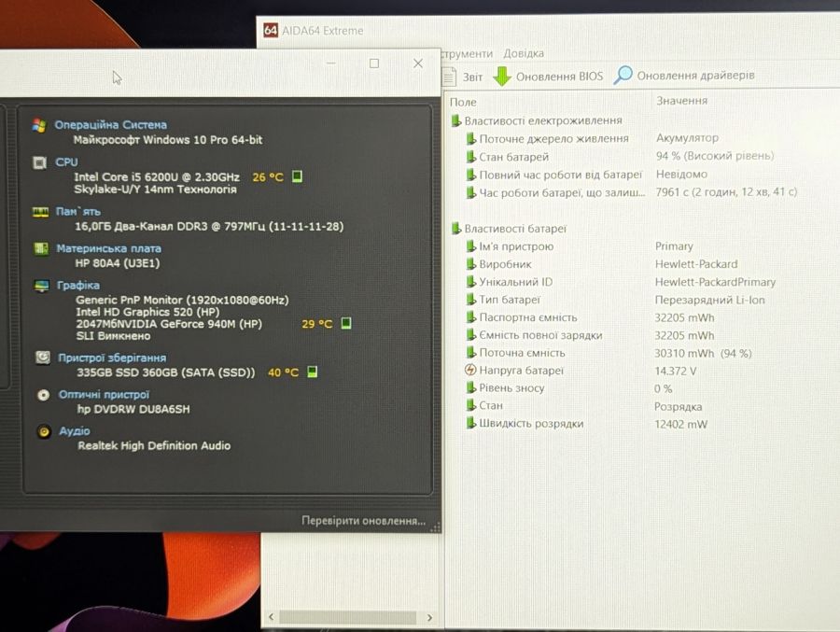The image size is (840, 632).
Task: Click the green GPU temperature indicator
Action: [346, 323]
